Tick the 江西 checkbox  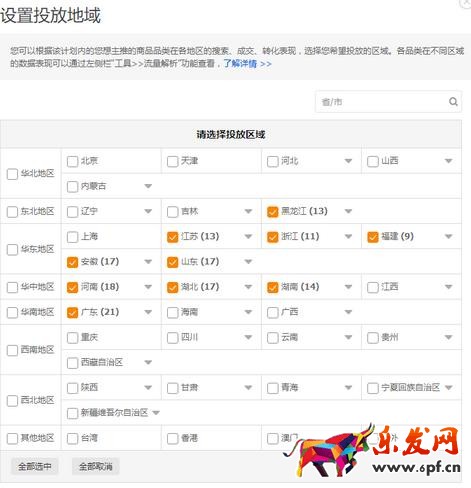373,287
